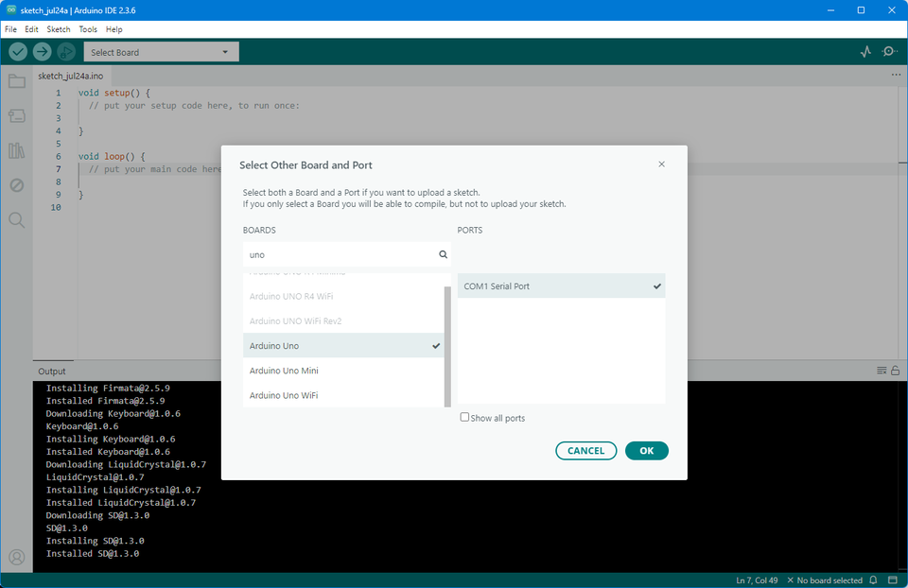908x588 pixels.
Task: Clear the Output console
Action: (x=880, y=371)
